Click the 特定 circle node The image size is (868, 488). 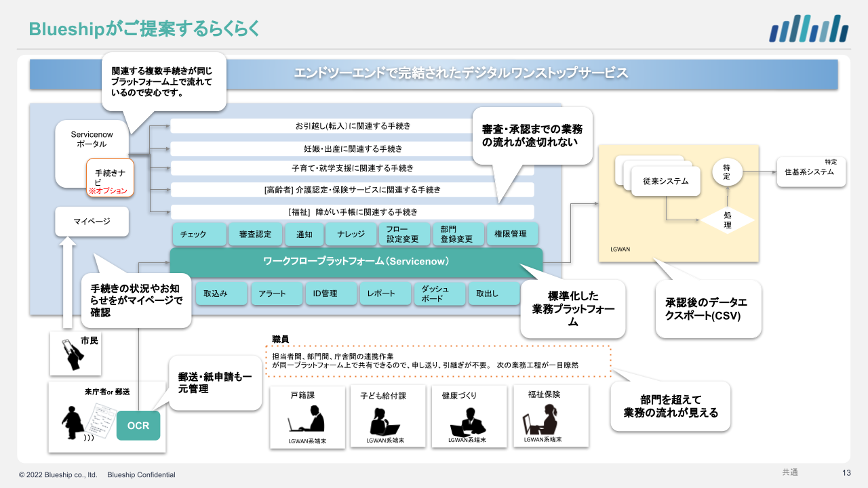tap(727, 172)
